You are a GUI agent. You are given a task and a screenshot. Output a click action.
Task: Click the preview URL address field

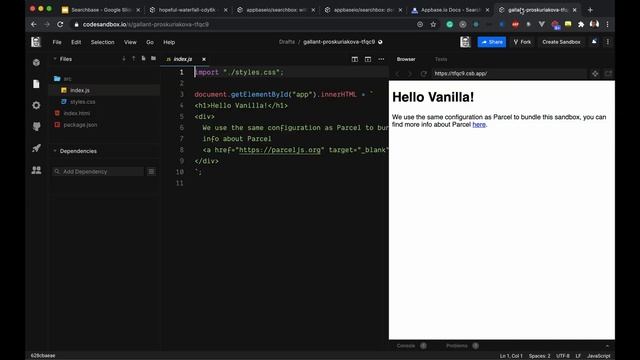pyautogui.click(x=509, y=73)
